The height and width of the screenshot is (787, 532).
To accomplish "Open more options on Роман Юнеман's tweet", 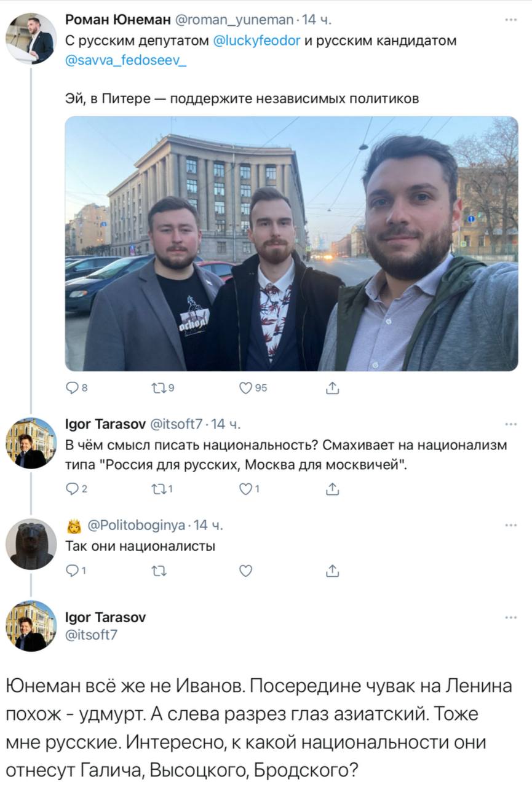I will click(x=510, y=20).
